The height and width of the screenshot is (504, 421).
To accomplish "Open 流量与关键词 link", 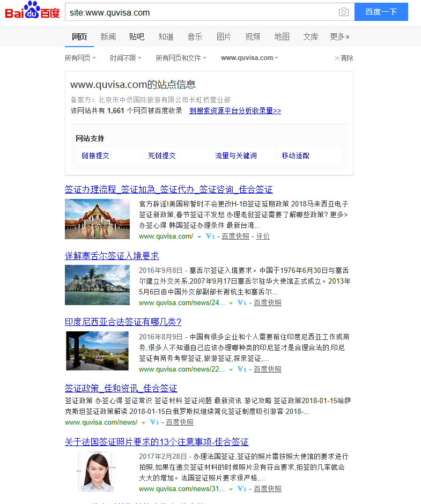I will [236, 156].
